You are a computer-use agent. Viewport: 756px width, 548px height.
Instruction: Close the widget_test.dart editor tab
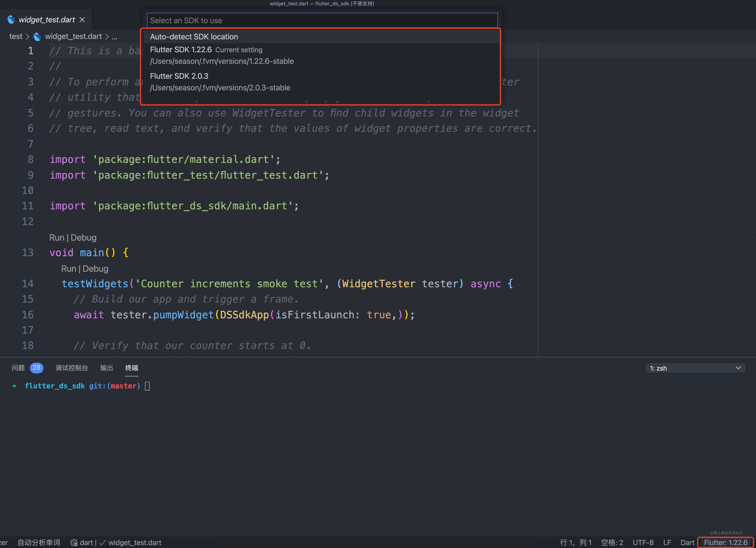click(x=82, y=20)
